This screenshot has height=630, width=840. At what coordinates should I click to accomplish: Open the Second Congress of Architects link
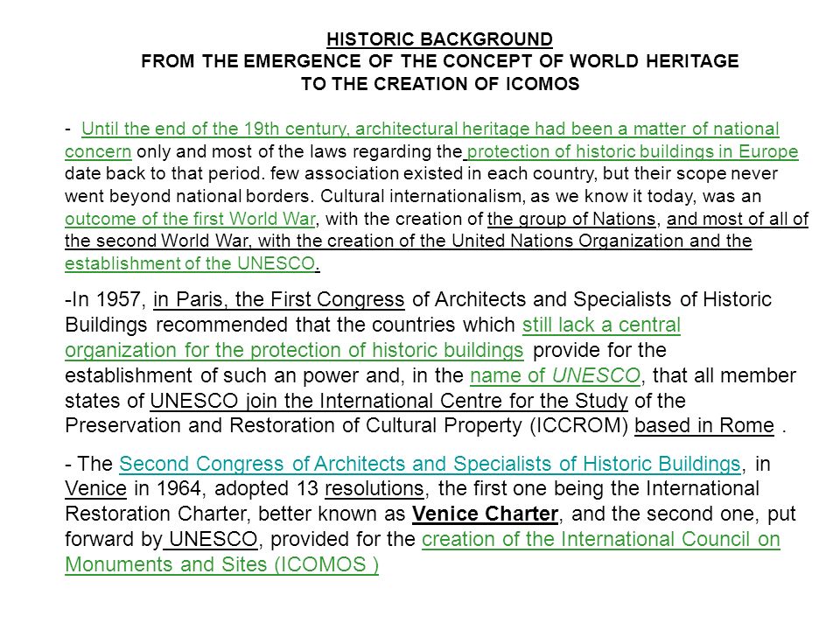(430, 464)
